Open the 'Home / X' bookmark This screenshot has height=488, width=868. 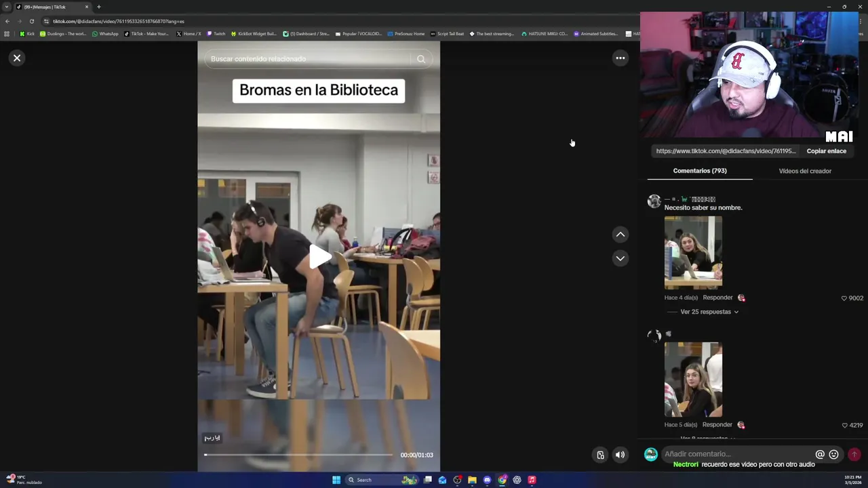click(189, 34)
